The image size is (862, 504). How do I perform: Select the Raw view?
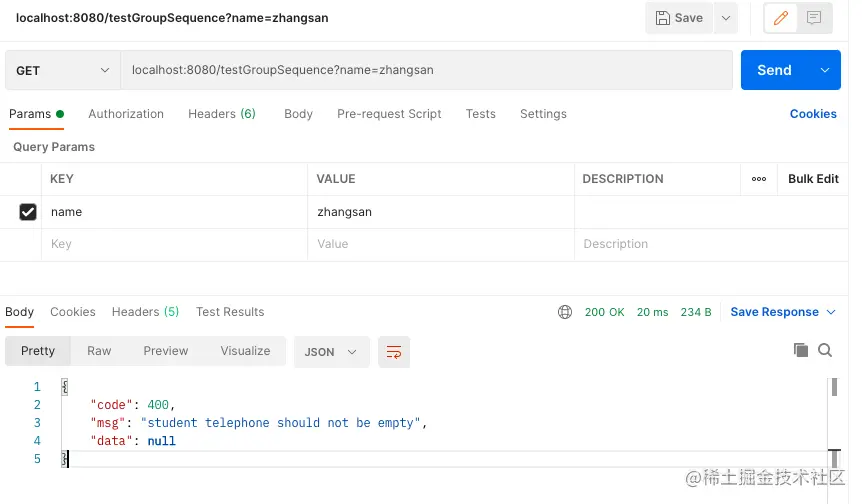pos(99,351)
